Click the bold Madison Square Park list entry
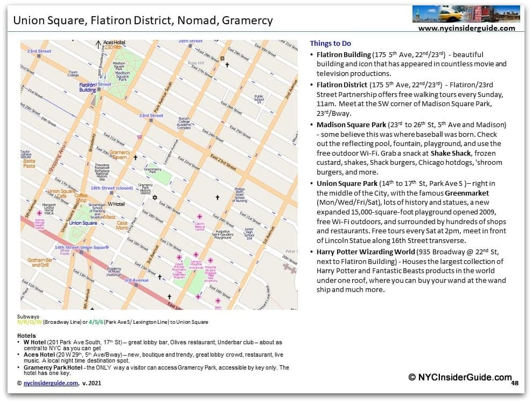 [x=351, y=124]
